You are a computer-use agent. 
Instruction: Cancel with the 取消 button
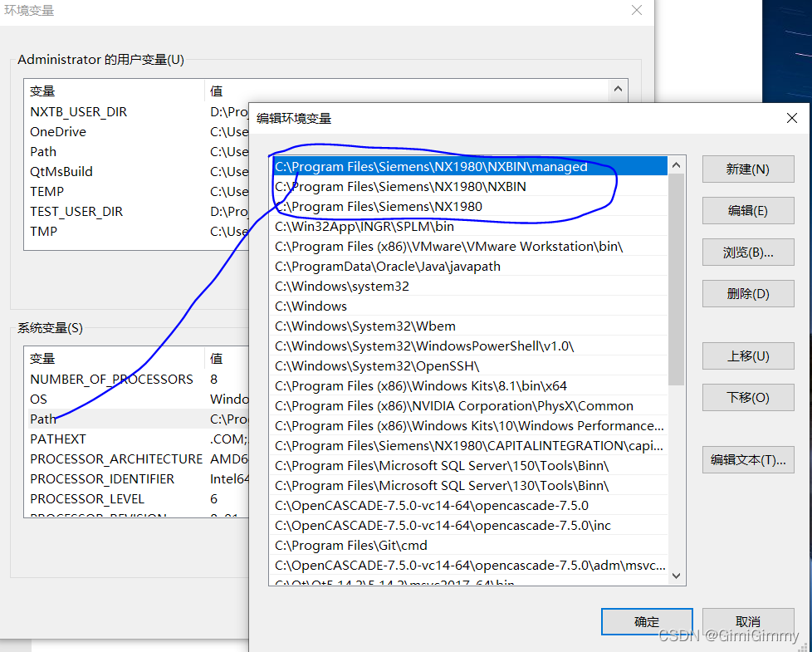(748, 621)
